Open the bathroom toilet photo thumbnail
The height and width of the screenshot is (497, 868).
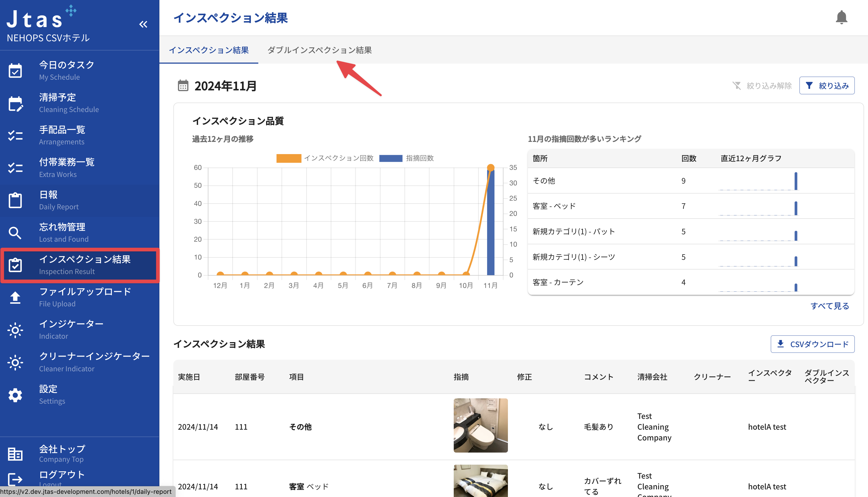(x=481, y=425)
